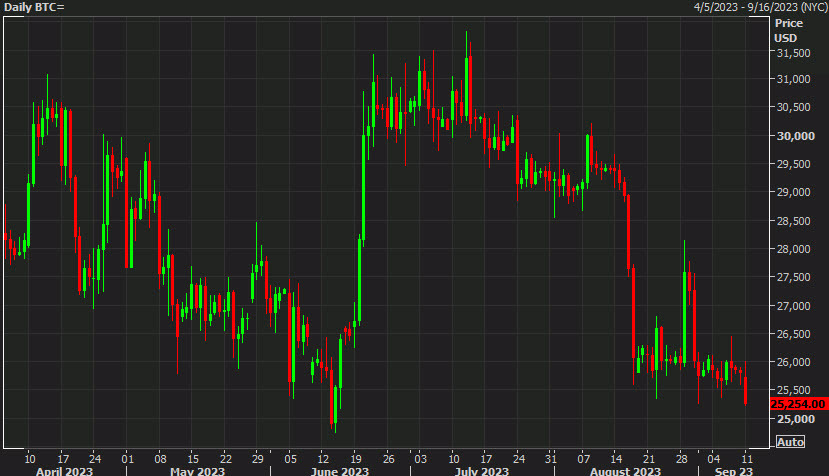Click the 31 date tick in July

click(551, 459)
